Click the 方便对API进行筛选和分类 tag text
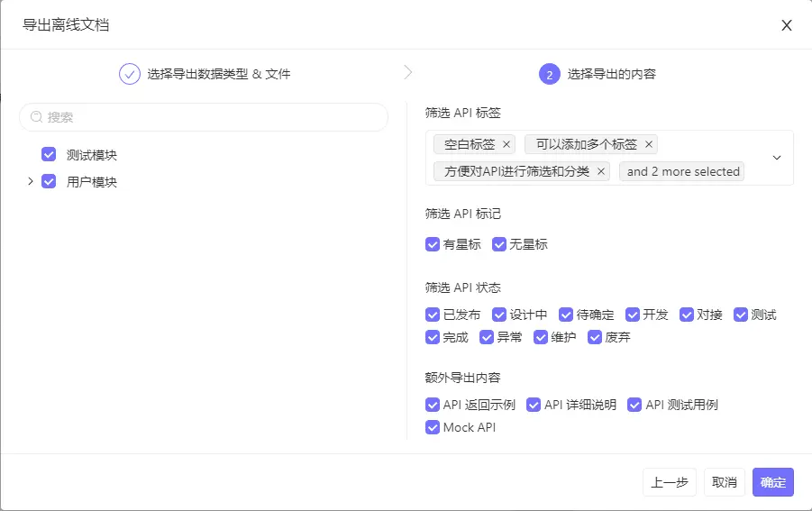812x511 pixels. coord(516,171)
